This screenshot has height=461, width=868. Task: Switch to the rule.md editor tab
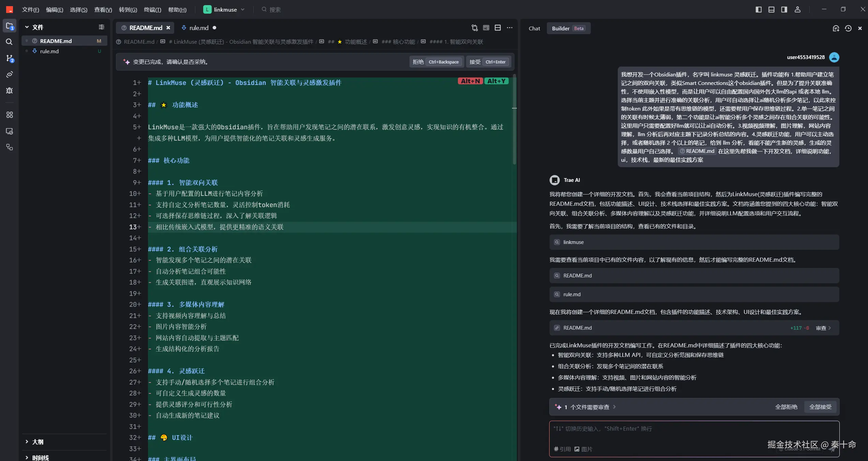point(199,28)
